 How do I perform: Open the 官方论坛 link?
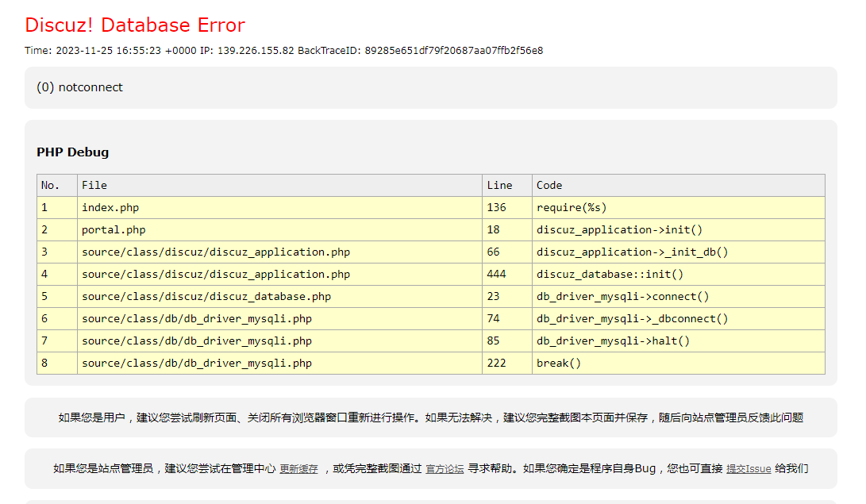pos(445,469)
